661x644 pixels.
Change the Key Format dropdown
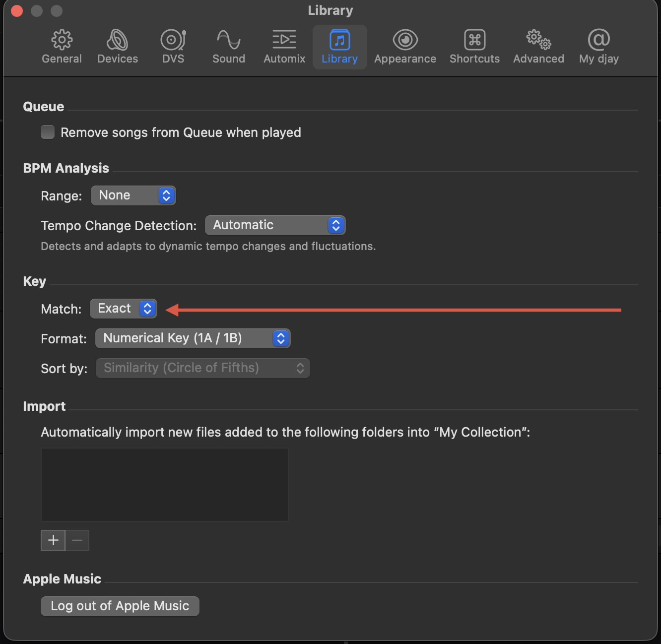click(x=193, y=338)
